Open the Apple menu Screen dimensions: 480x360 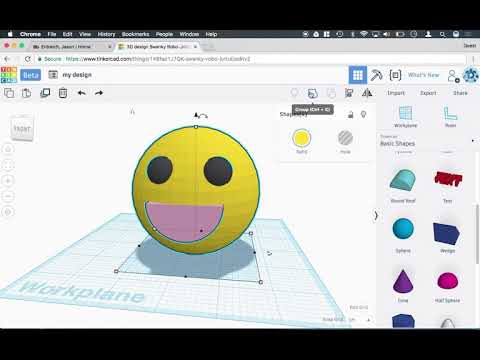(x=10, y=34)
